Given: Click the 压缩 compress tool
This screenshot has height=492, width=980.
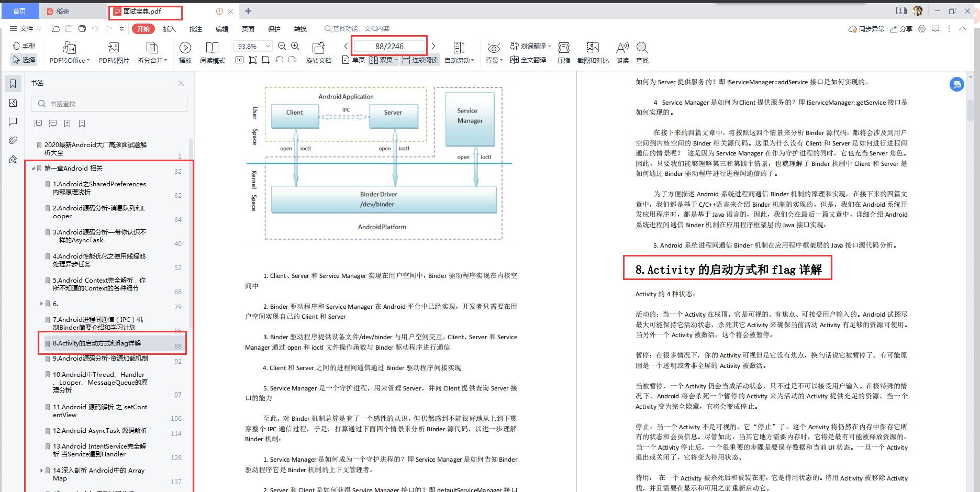Looking at the screenshot, I should (x=564, y=53).
